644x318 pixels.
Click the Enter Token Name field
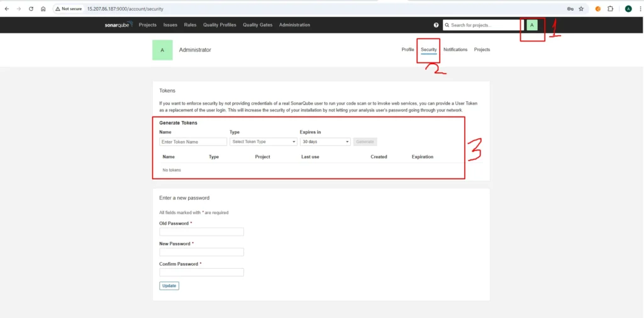(x=193, y=142)
